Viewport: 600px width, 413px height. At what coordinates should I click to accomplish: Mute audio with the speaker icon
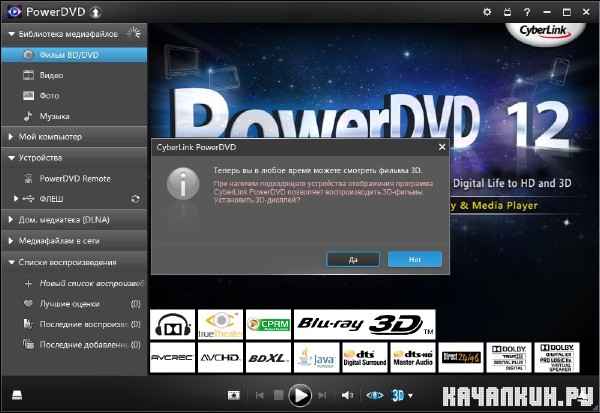pos(347,395)
